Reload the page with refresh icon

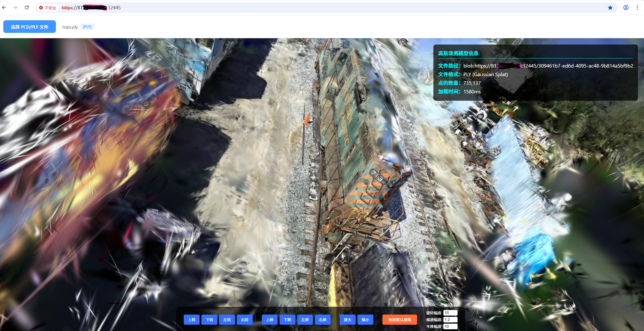tap(27, 8)
